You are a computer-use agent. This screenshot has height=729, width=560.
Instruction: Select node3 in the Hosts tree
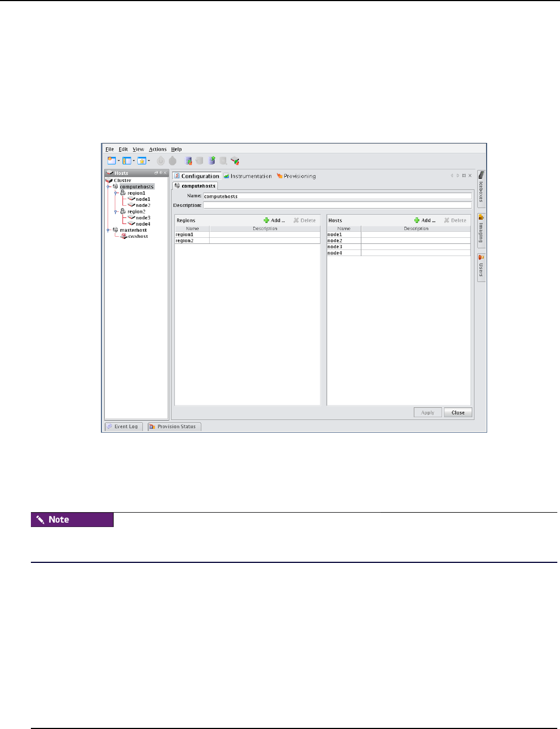(143, 217)
